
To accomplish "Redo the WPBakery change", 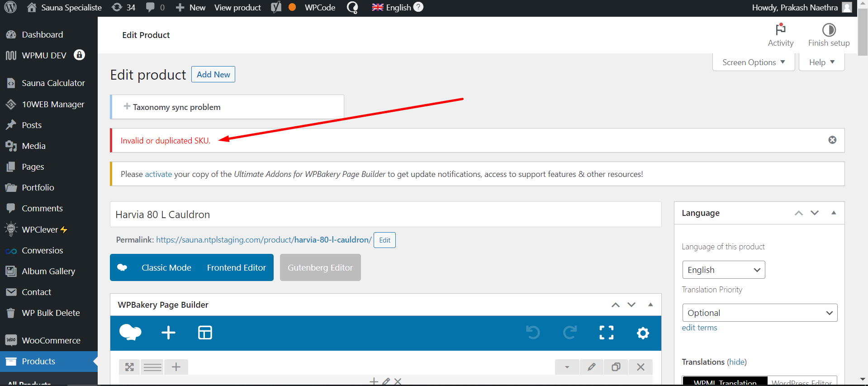I will coord(570,333).
